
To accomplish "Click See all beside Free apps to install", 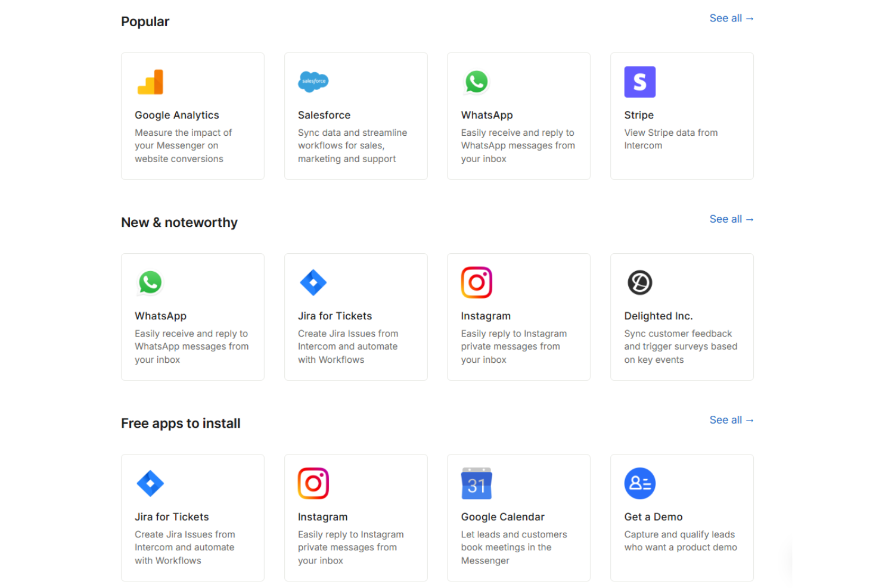I will click(731, 419).
